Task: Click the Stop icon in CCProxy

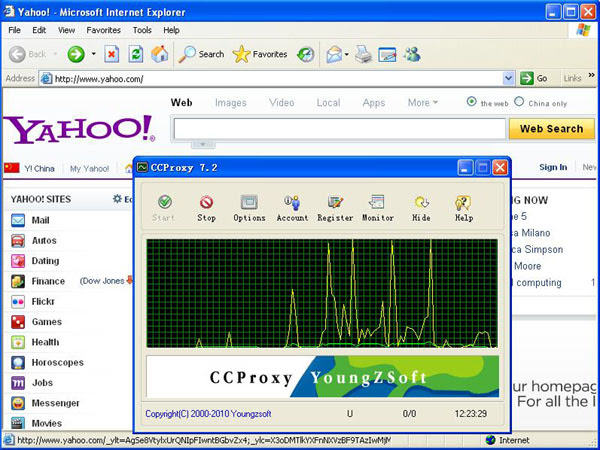Action: [206, 202]
